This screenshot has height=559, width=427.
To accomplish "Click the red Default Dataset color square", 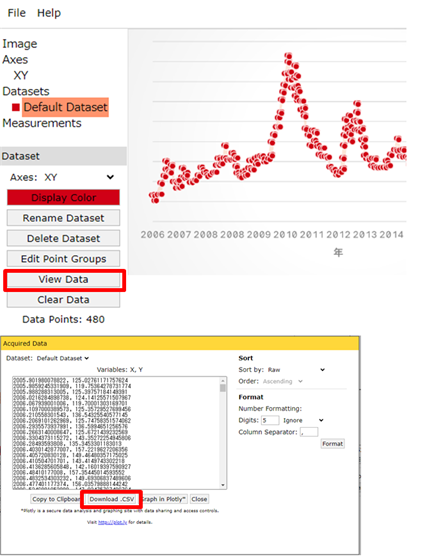I will point(16,107).
